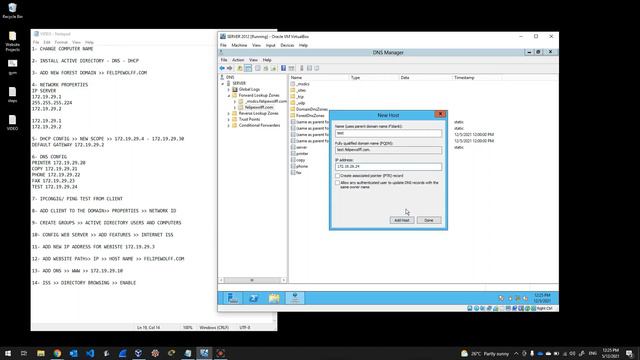Click Done in New Host dialog
Viewport: 640px width, 360px height.
429,220
